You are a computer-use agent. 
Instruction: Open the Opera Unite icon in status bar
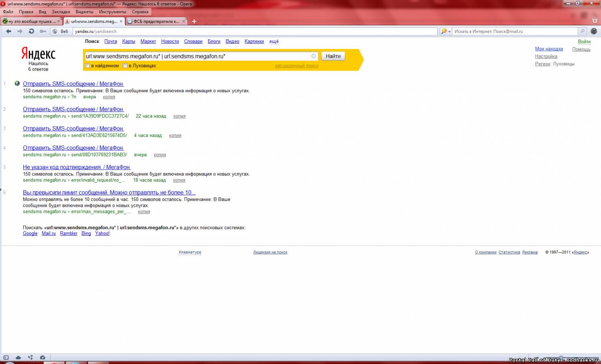tap(30, 357)
